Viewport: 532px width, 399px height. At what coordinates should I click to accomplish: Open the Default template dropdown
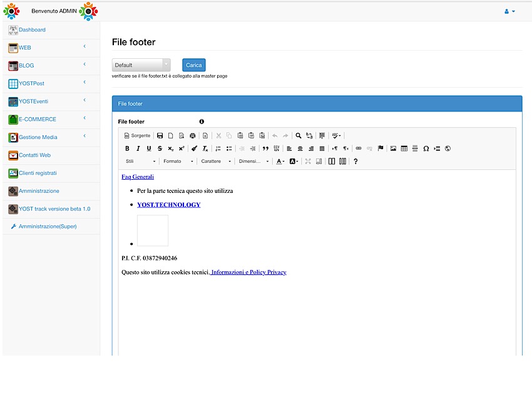tap(141, 65)
